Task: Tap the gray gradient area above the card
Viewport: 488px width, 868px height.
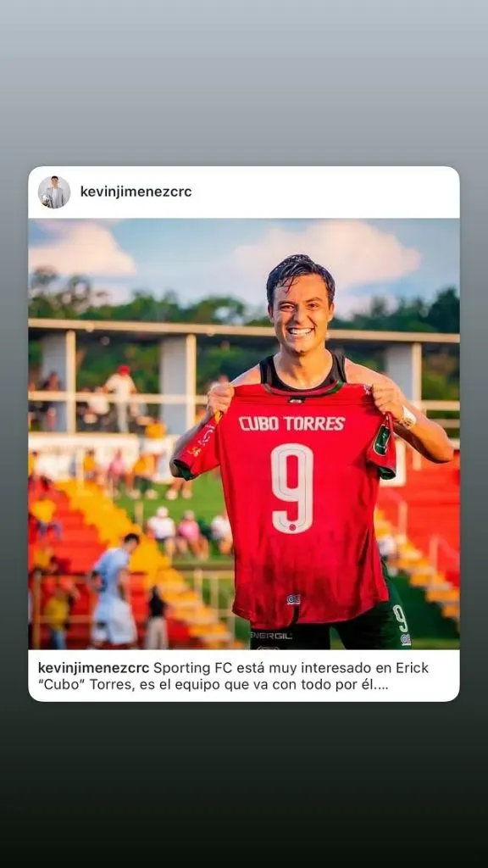Action: [x=244, y=83]
